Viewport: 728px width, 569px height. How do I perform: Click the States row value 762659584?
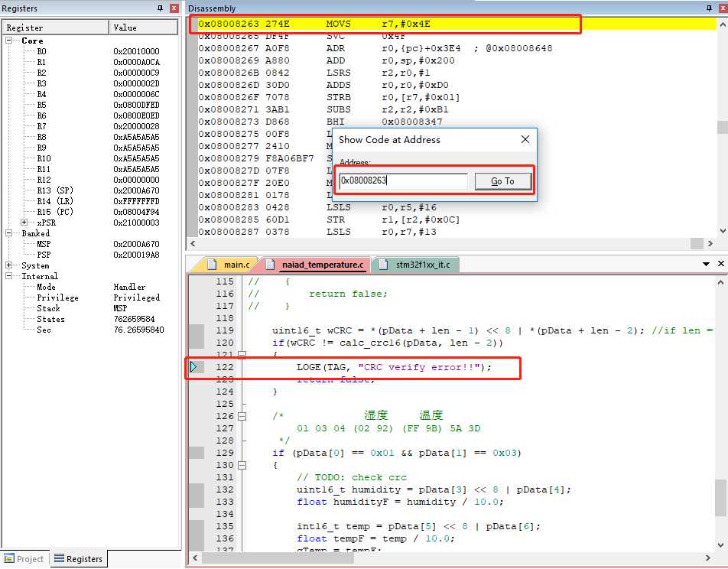(x=134, y=319)
